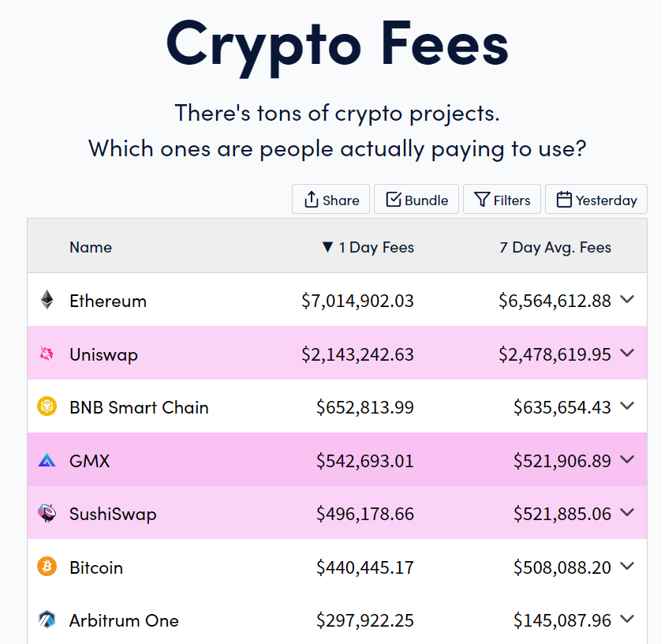The width and height of the screenshot is (661, 644).
Task: Expand the Uniswap row details chevron
Action: [x=627, y=353]
